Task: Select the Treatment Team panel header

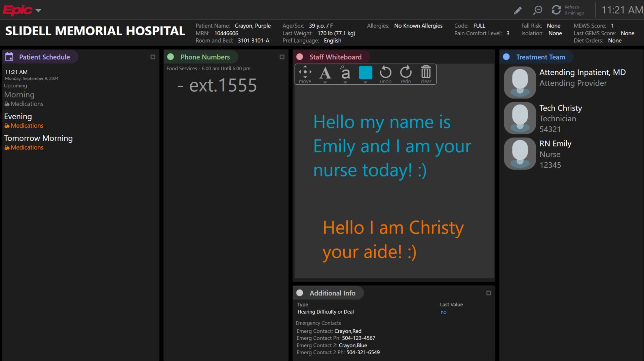Action: coord(540,57)
